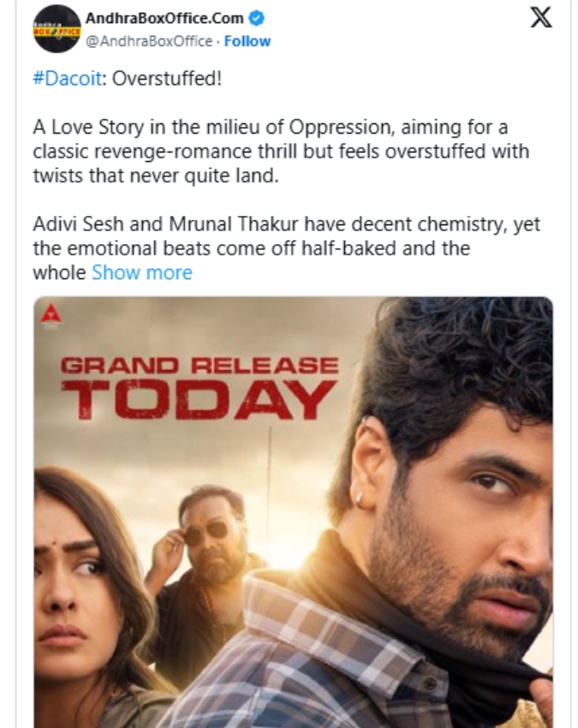Screen dimensions: 578x728
Task: Click the 'A Love Story' tweet paragraph
Action: coord(281,152)
